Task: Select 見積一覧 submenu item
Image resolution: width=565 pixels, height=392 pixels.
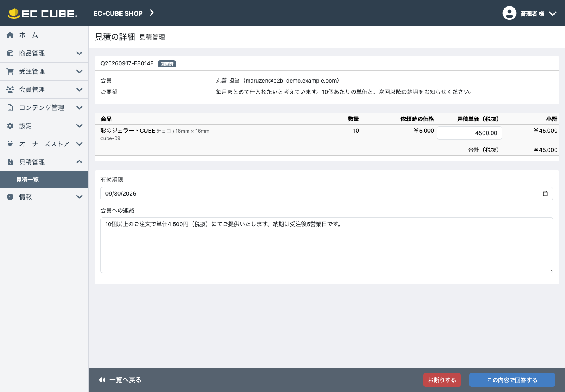Action: [44, 180]
